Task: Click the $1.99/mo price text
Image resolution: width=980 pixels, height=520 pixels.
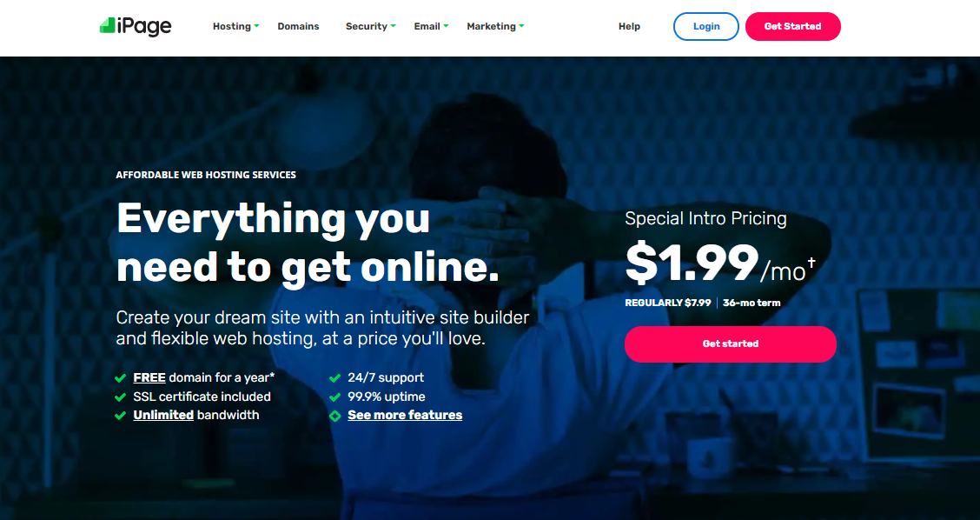Action: (720, 264)
